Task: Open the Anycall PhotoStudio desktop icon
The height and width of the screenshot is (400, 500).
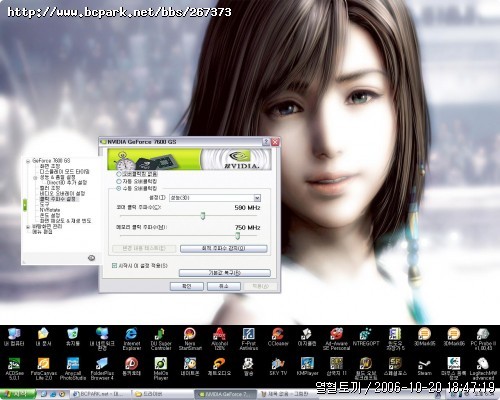Action: coord(73,369)
